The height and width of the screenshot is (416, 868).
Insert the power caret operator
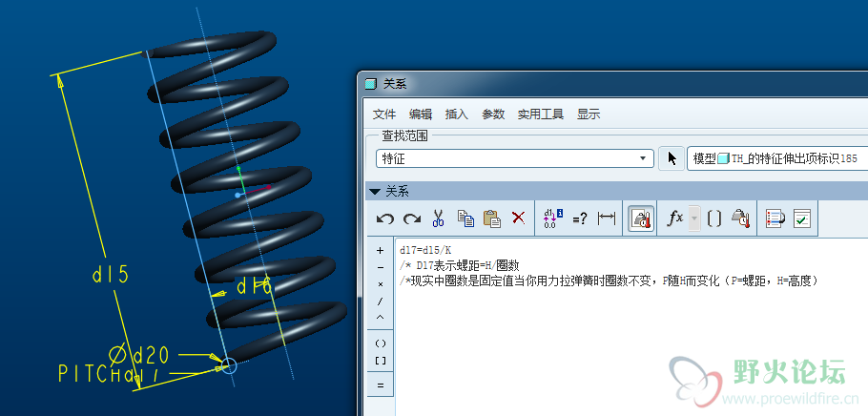tap(381, 318)
